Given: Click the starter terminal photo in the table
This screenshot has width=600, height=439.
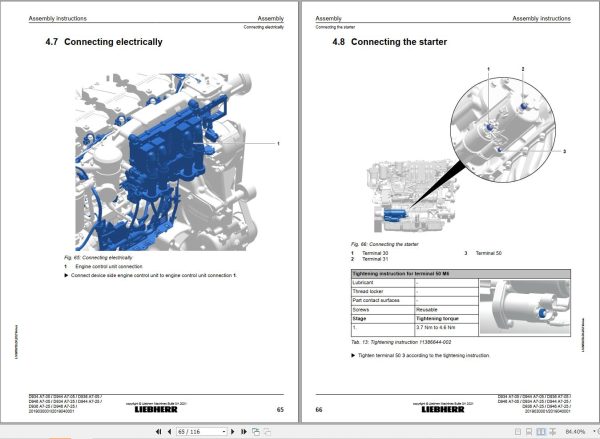Looking at the screenshot, I should click(x=525, y=307).
